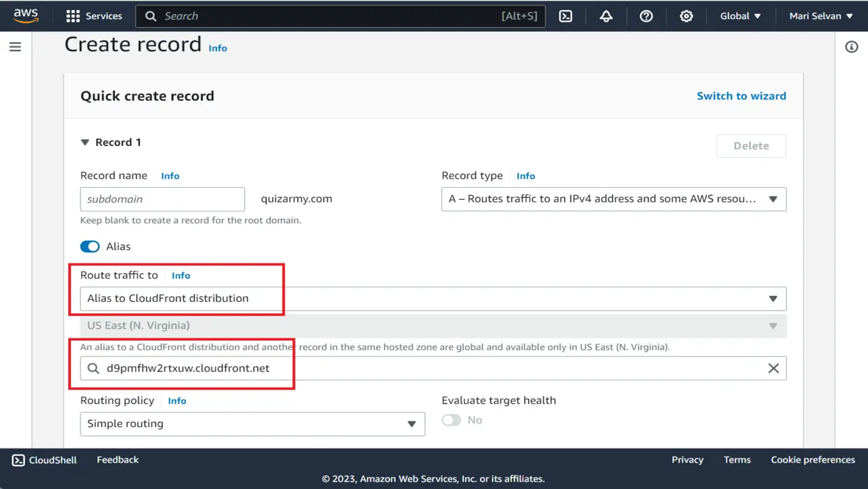Open the info panel circle icon
Viewport: 868px width, 489px height.
tap(852, 47)
